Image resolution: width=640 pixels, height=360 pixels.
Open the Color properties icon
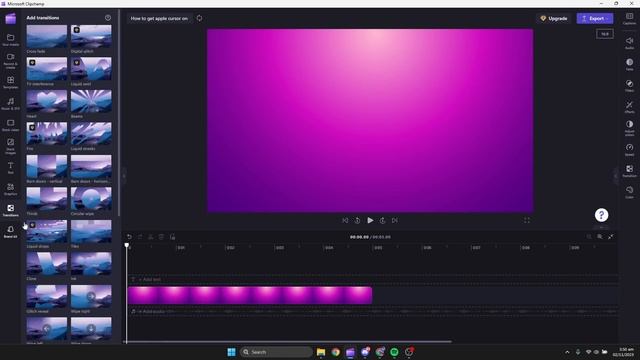tap(629, 192)
